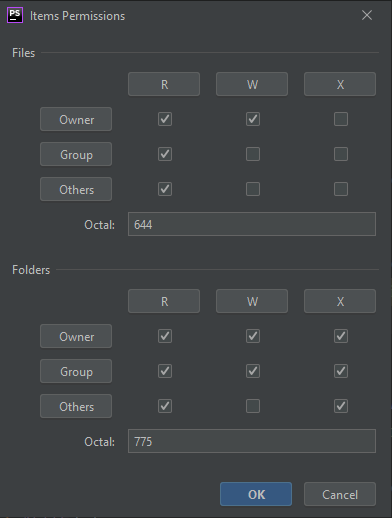Click the Folders Others row button

76,406
